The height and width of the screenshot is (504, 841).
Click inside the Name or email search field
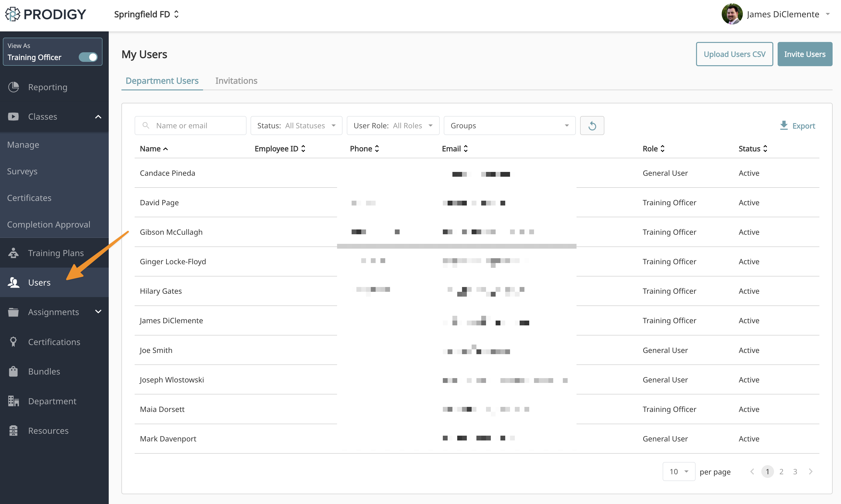point(190,125)
